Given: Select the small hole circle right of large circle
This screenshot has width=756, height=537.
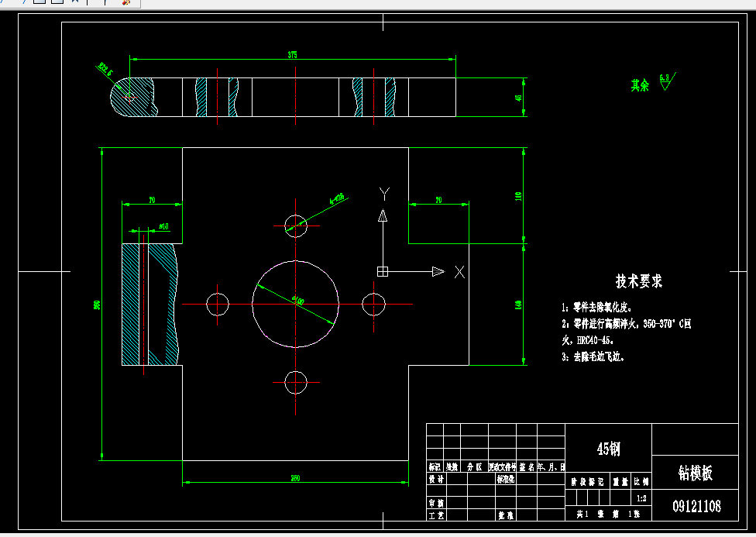Looking at the screenshot, I should 373,305.
